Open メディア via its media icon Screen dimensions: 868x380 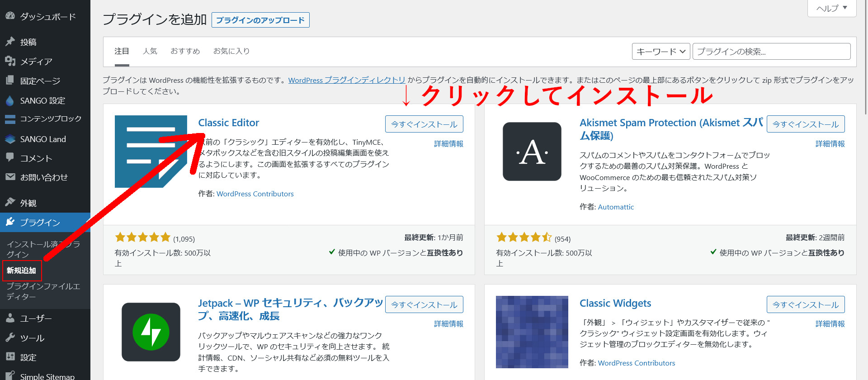[10, 61]
